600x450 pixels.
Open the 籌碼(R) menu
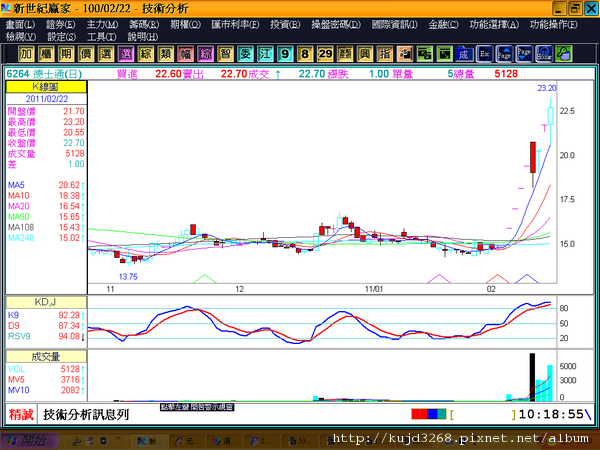pyautogui.click(x=144, y=24)
